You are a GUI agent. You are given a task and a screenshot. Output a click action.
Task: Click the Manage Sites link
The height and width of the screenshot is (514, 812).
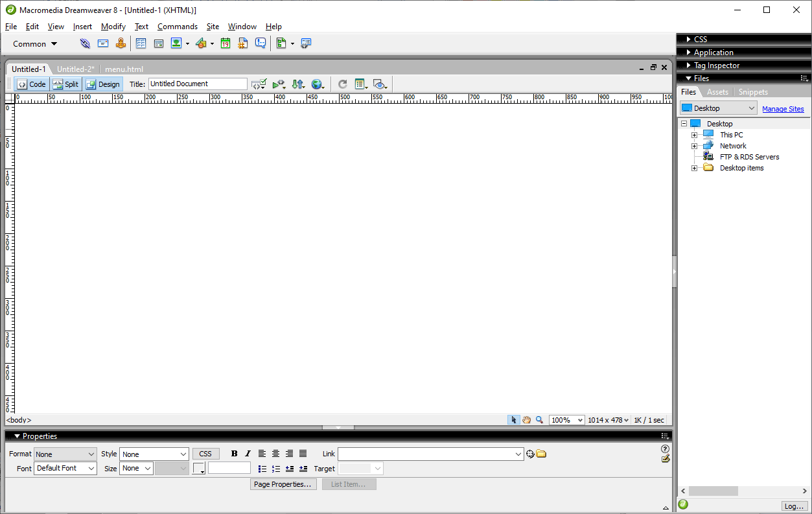pyautogui.click(x=783, y=109)
